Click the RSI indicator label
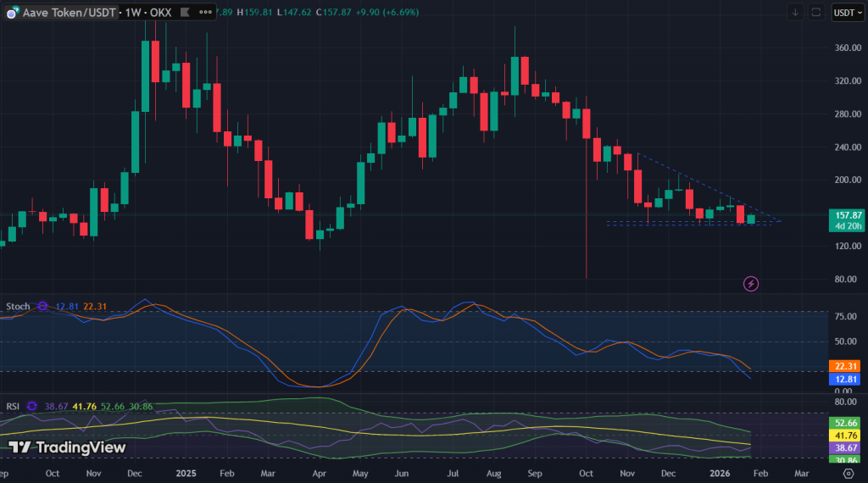 tap(13, 407)
